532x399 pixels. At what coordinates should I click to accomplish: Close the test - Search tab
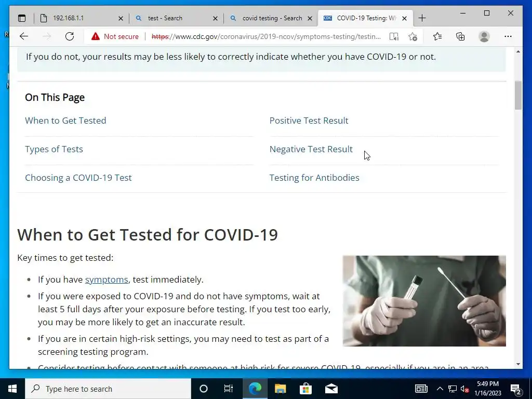click(x=216, y=18)
